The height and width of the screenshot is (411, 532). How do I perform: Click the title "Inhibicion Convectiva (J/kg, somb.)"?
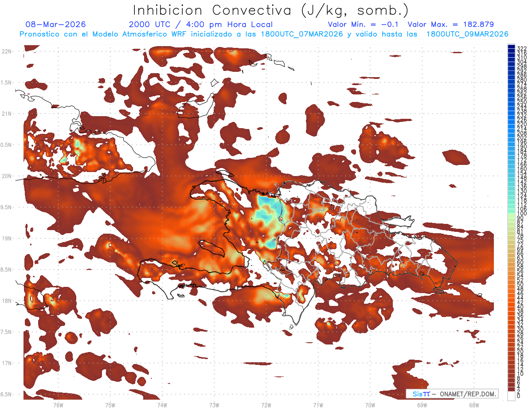click(x=271, y=10)
